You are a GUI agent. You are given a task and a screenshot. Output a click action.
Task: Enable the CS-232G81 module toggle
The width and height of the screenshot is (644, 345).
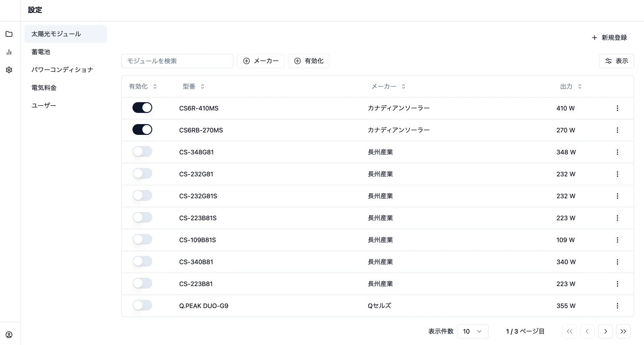[x=142, y=174]
